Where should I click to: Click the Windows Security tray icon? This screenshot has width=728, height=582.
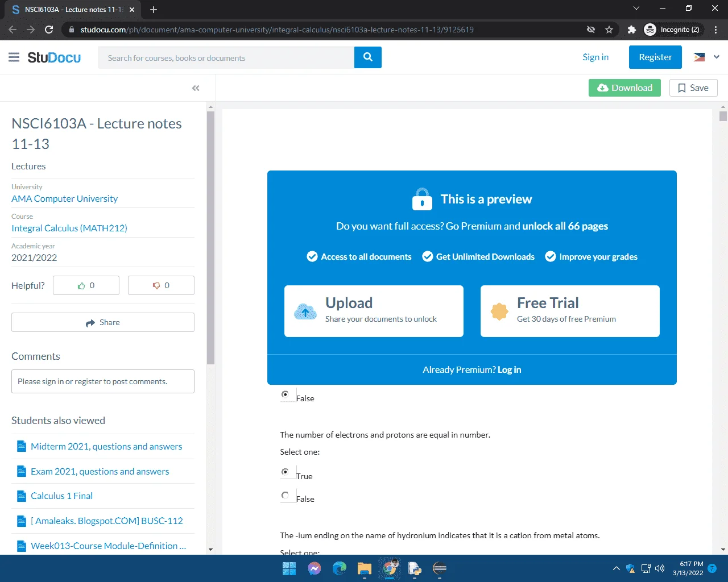point(630,568)
